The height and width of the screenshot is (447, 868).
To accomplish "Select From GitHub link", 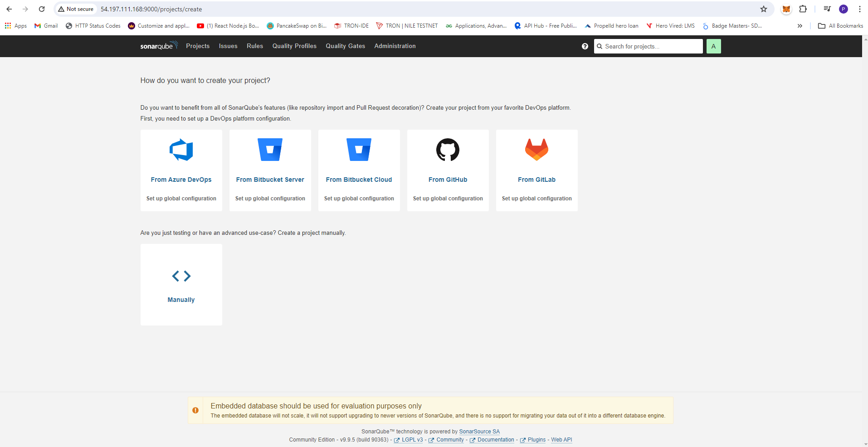I will point(448,180).
